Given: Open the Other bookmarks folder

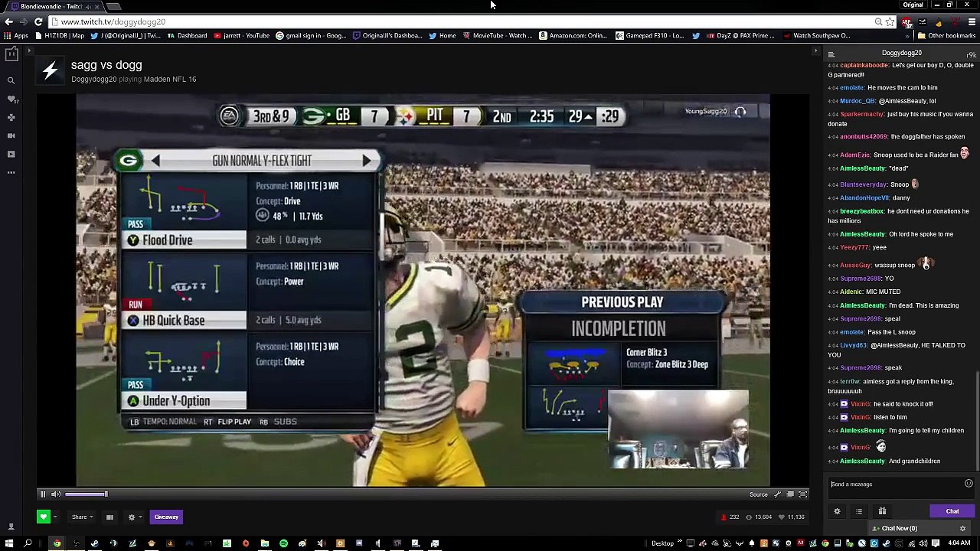Looking at the screenshot, I should pyautogui.click(x=946, y=35).
